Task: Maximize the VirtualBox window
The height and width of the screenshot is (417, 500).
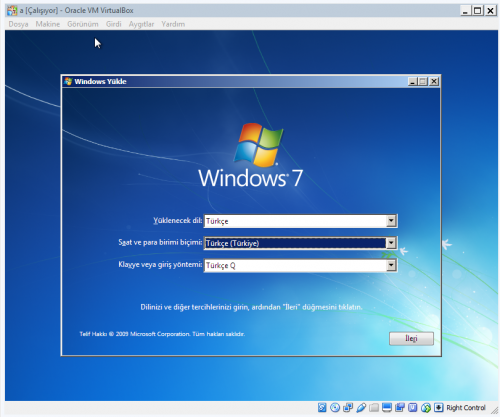Action: [x=477, y=11]
